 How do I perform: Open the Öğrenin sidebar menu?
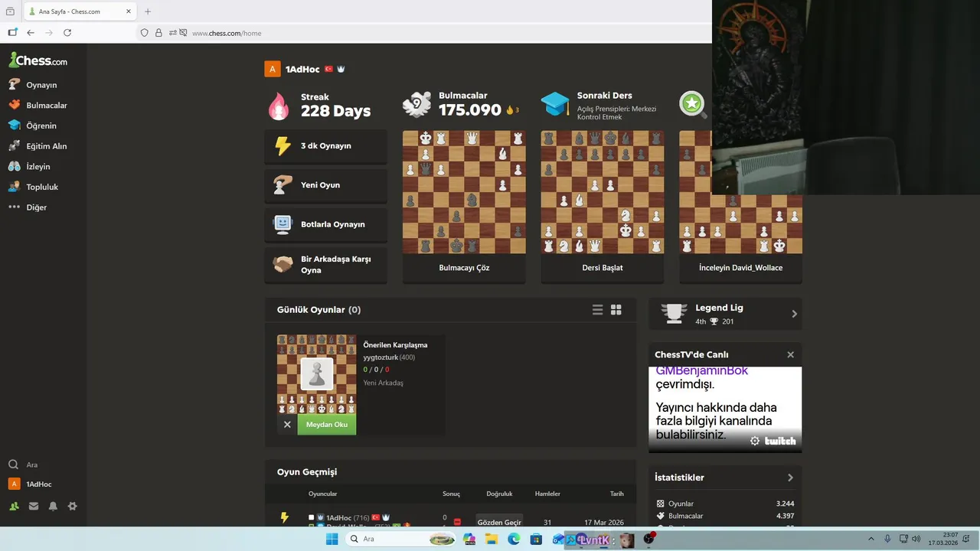click(x=42, y=126)
